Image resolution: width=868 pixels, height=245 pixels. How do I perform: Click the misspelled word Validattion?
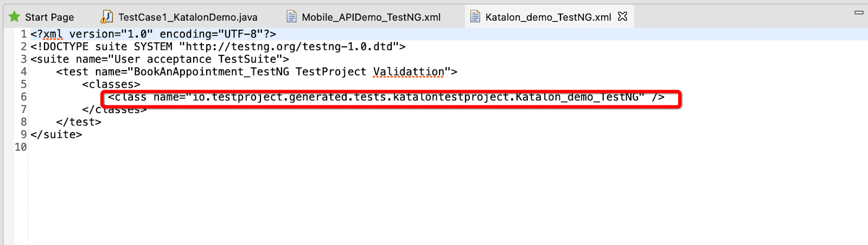[409, 72]
